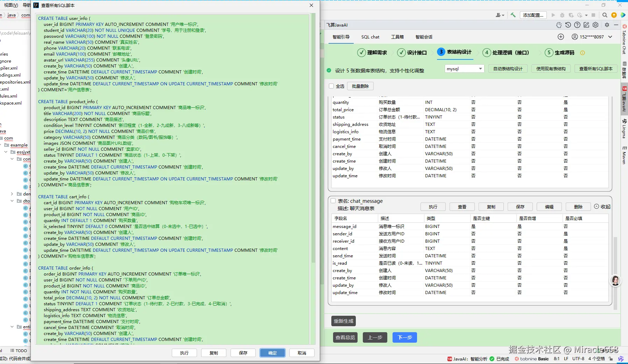This screenshot has width=628, height=364.
Task: Click the 4 个空格 indent status entry
Action: click(x=597, y=359)
